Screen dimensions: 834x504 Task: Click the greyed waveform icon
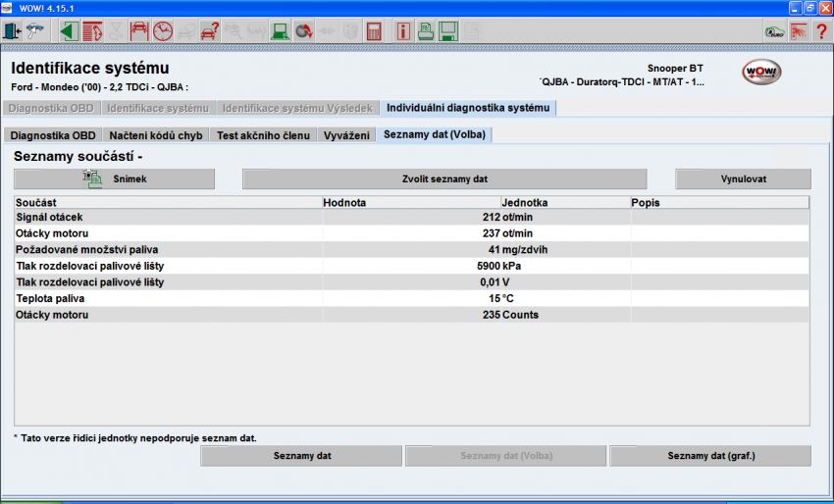(256, 31)
